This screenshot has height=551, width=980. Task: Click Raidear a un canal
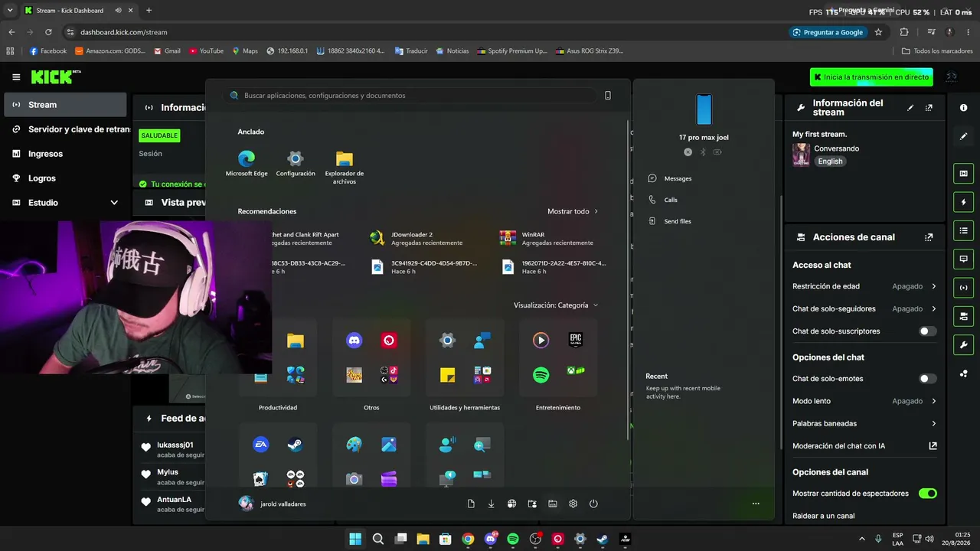pyautogui.click(x=823, y=516)
